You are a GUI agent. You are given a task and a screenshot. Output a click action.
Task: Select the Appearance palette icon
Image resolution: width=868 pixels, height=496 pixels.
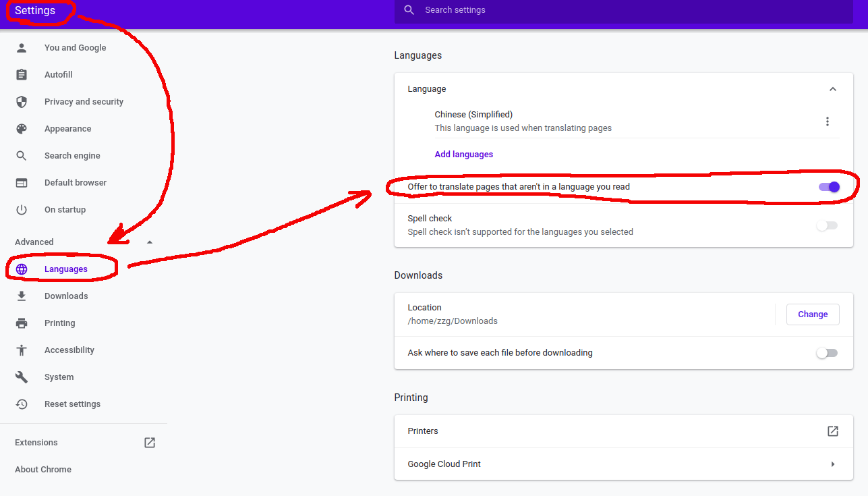[22, 128]
